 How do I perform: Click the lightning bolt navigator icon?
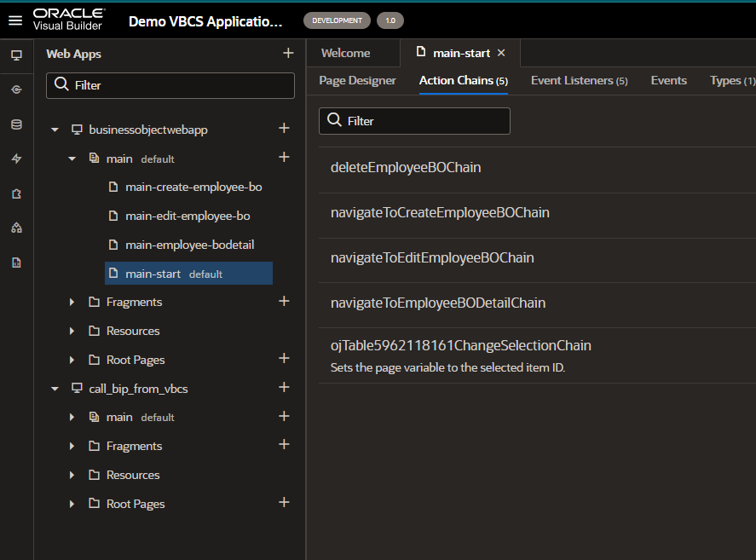16,159
